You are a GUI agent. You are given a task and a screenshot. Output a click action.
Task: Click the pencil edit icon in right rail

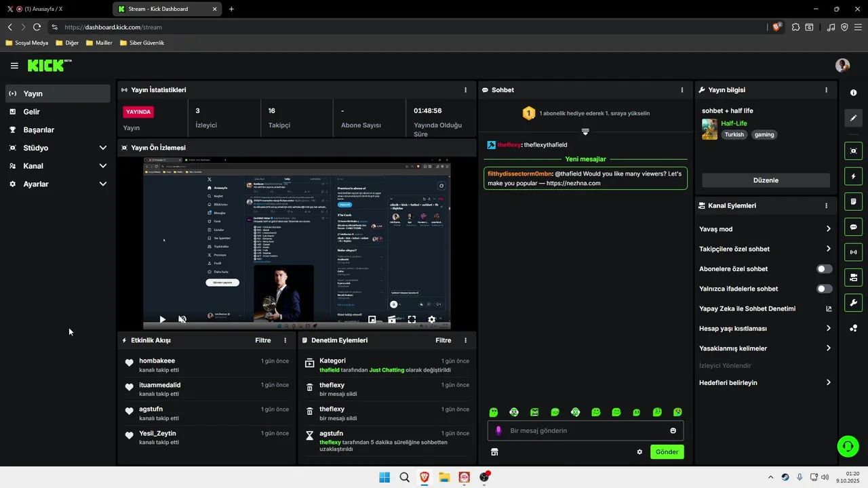coord(854,118)
